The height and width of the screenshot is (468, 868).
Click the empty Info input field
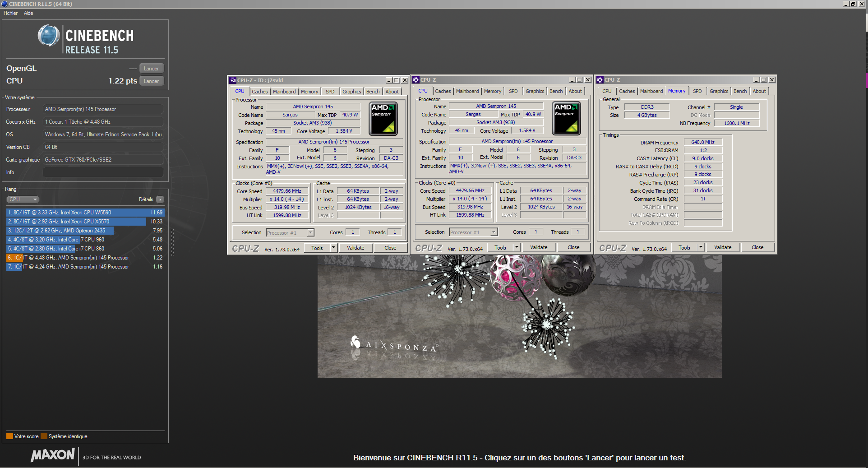coord(103,172)
